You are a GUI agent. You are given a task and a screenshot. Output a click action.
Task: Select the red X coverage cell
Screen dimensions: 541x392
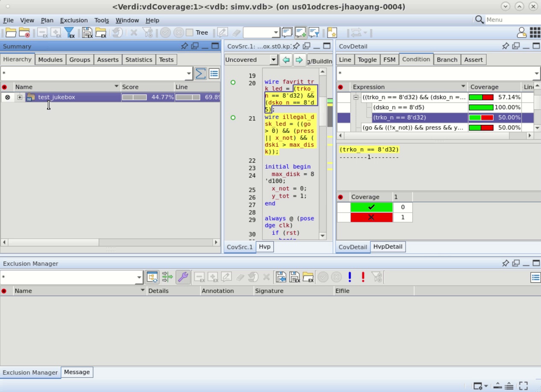coord(371,217)
